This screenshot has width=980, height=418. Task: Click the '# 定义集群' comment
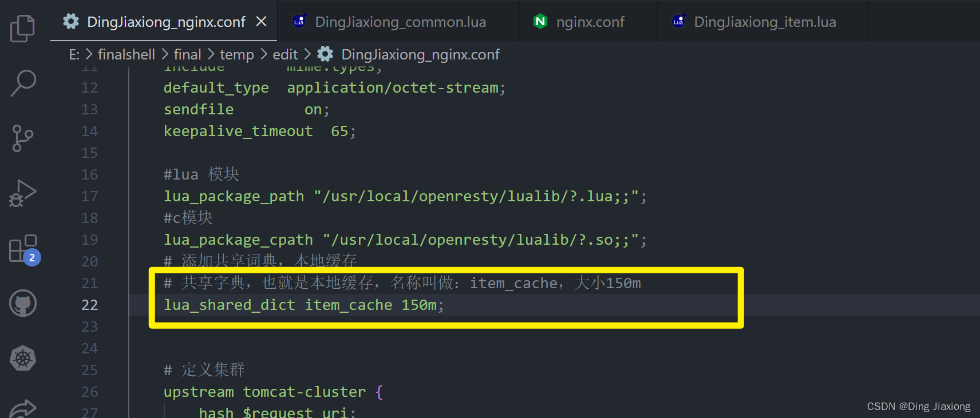pos(204,370)
